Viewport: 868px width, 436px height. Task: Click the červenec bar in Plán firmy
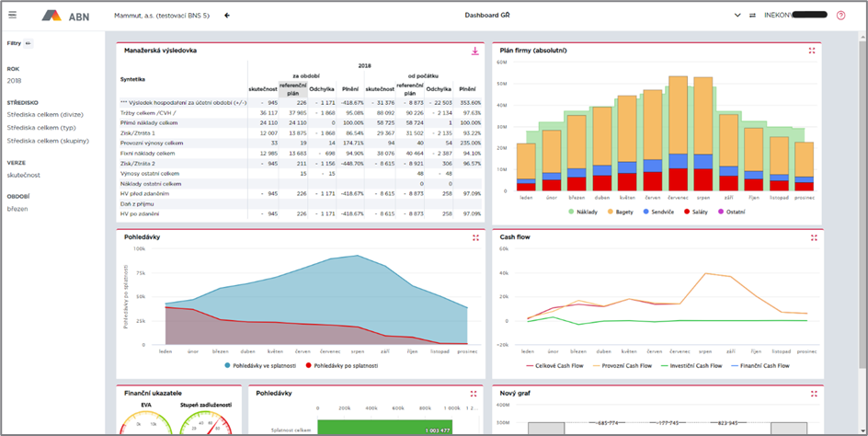point(679,133)
